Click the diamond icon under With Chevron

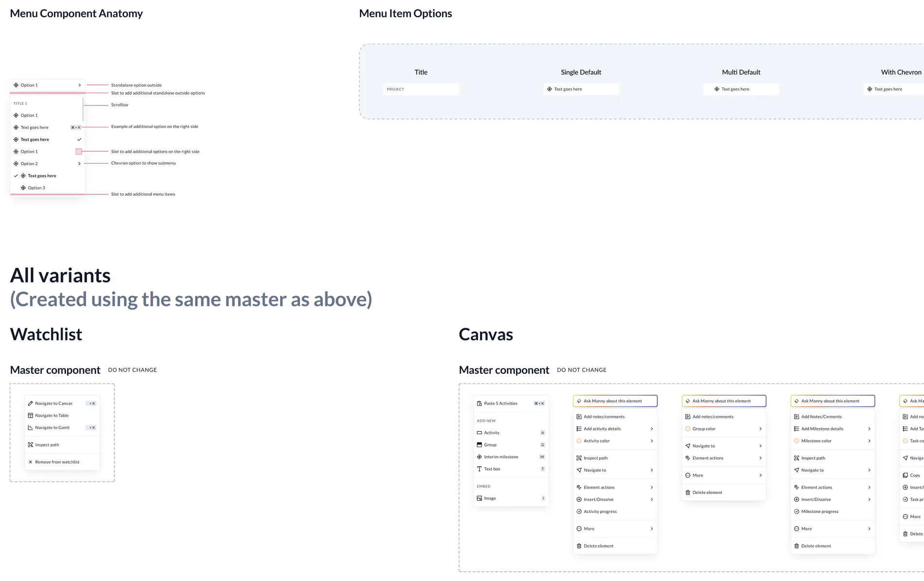[870, 89]
